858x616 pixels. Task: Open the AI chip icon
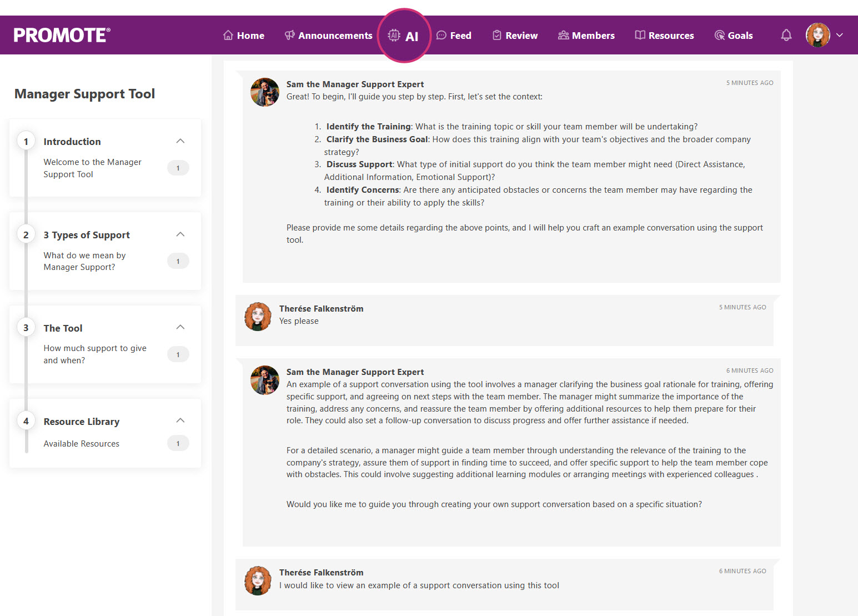(394, 36)
